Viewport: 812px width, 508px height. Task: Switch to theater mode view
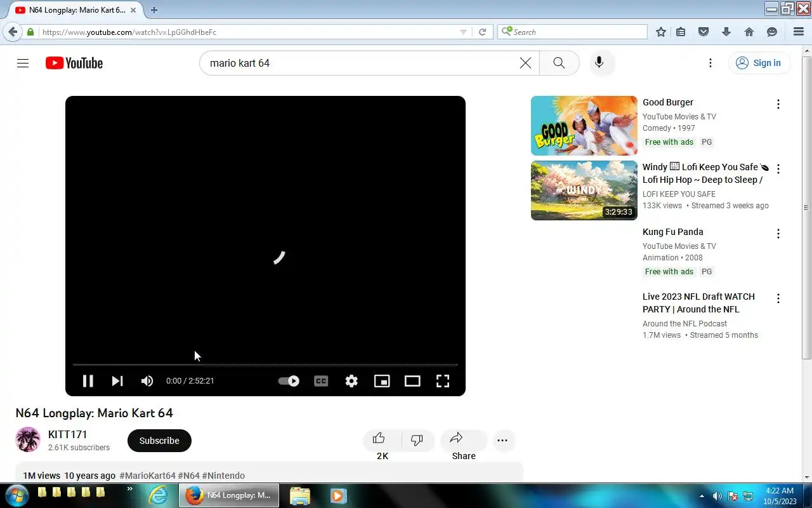[x=412, y=381]
